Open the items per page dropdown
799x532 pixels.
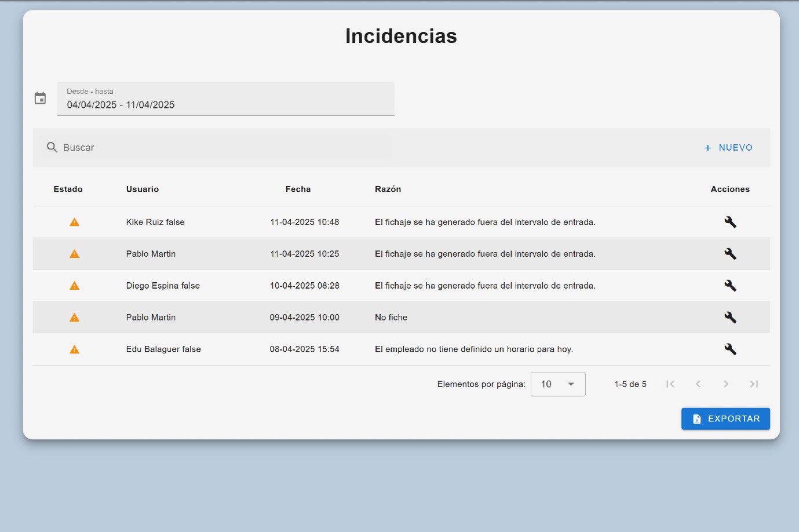click(557, 384)
